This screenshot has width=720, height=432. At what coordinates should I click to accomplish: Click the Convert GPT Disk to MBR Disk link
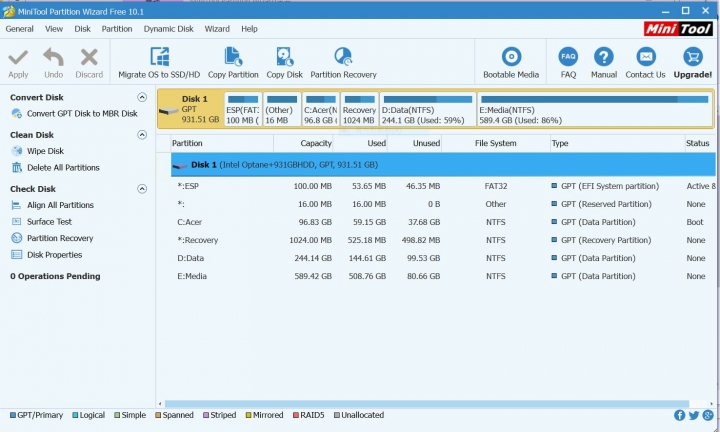tap(82, 113)
